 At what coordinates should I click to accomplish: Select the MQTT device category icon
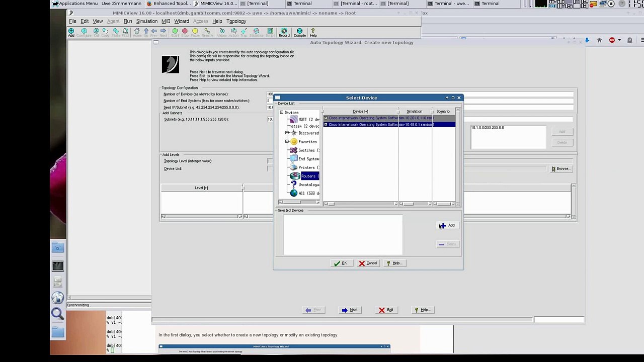click(x=293, y=119)
